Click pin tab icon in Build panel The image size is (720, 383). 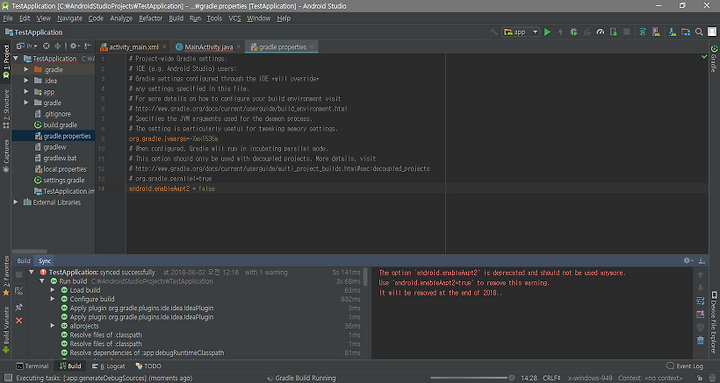point(19,307)
